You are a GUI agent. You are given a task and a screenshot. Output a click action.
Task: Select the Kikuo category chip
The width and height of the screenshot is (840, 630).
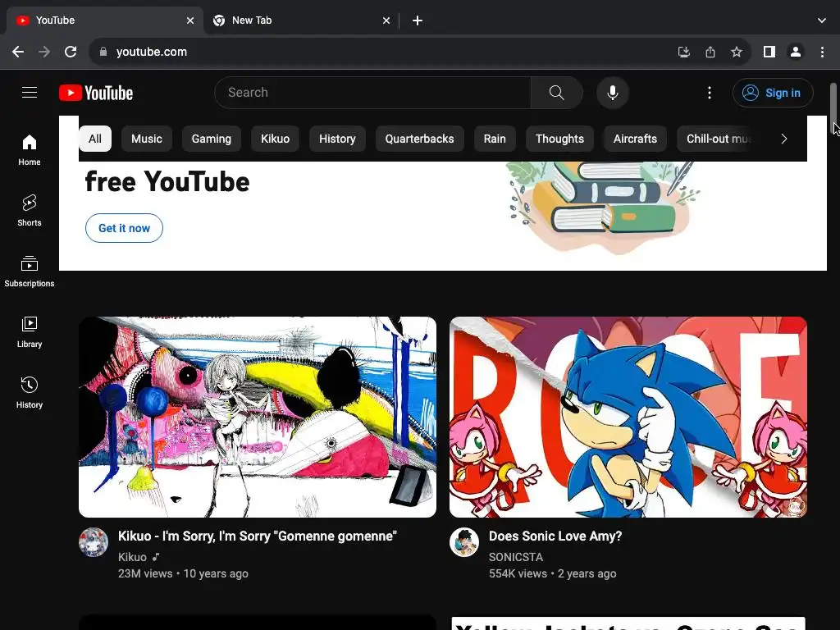point(275,139)
